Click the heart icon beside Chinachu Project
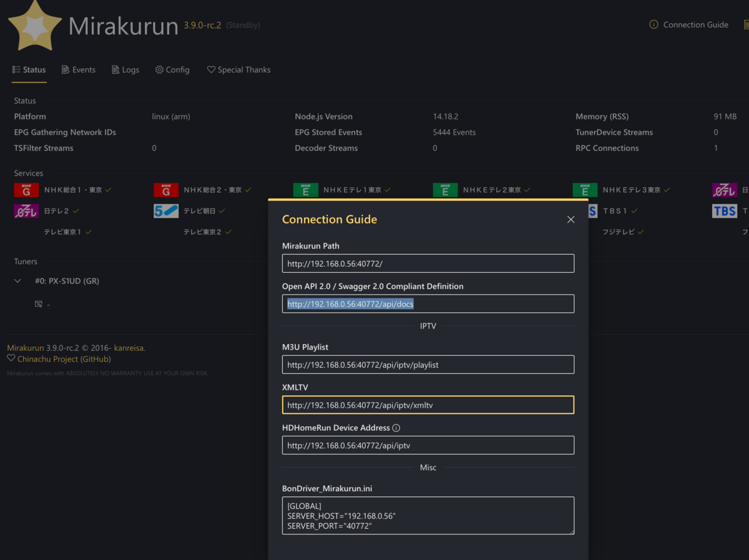This screenshot has width=749, height=560. (11, 358)
